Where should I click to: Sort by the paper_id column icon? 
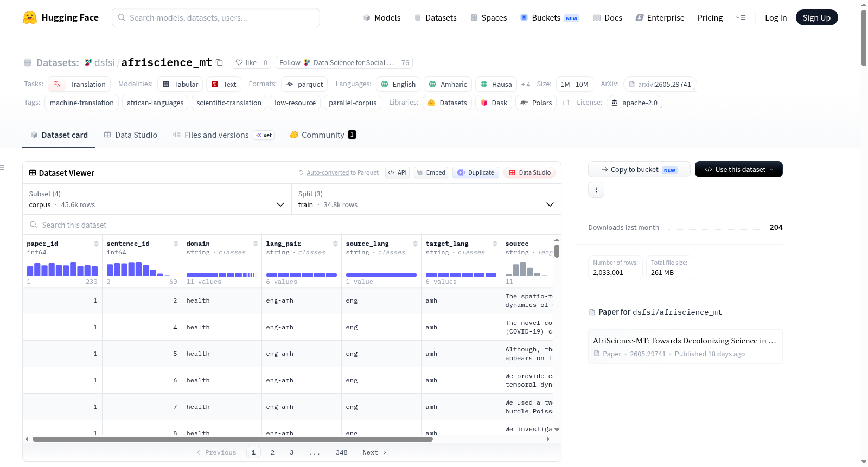pos(96,244)
